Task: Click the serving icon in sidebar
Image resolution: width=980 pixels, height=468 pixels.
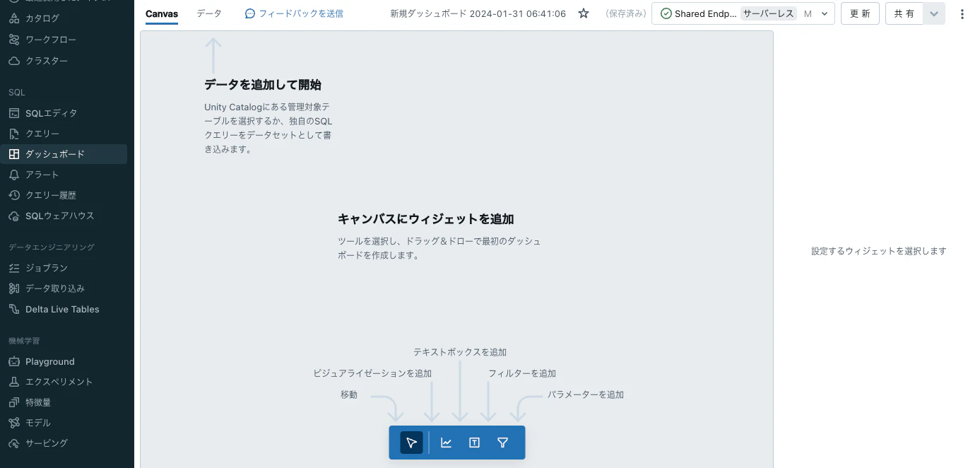Action: pos(14,443)
